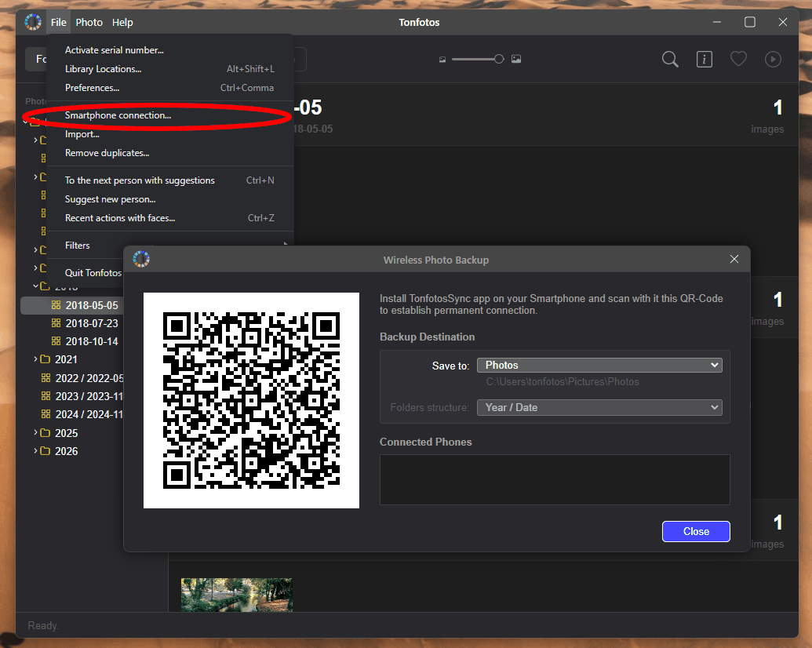
Task: Choose Quit Tonfotos from File menu
Action: 93,272
